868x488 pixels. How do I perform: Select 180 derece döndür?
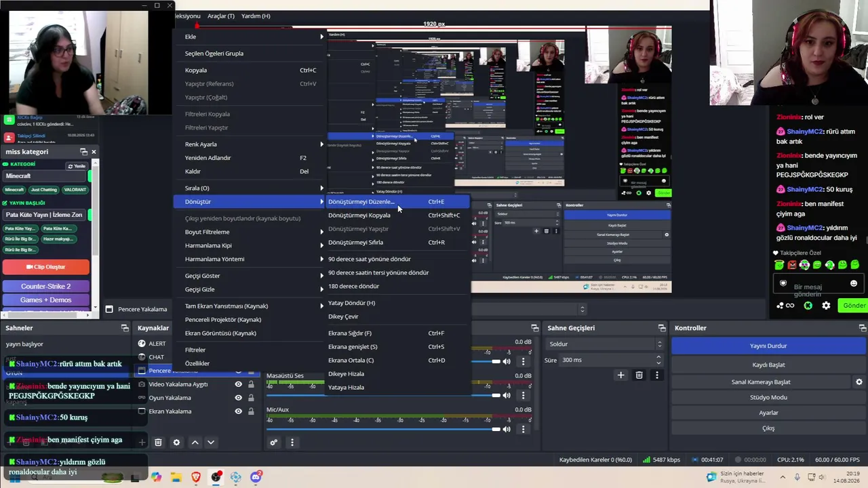point(397,286)
